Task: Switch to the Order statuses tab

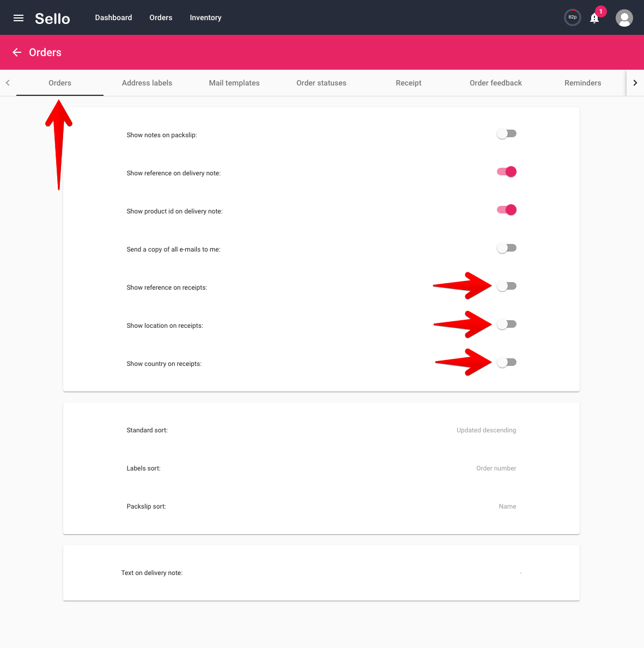Action: [x=321, y=83]
